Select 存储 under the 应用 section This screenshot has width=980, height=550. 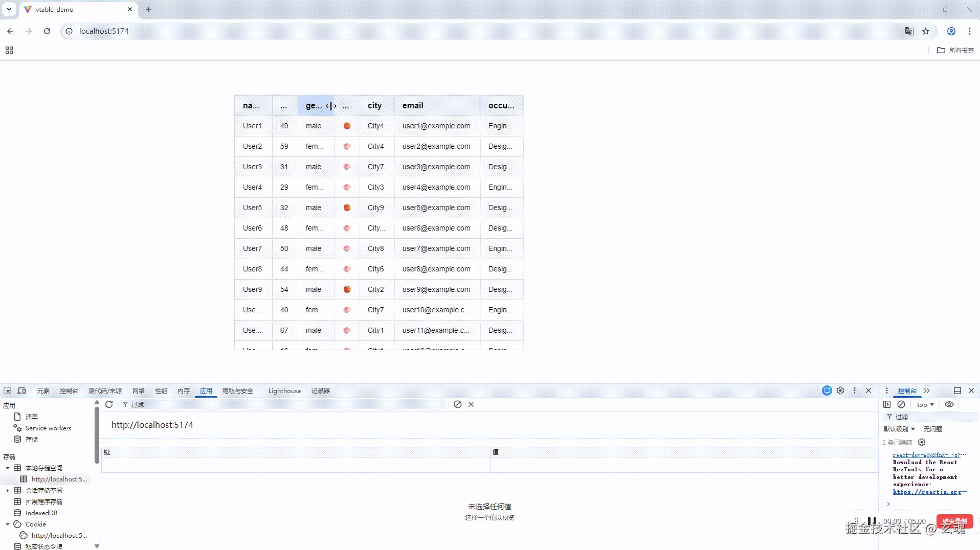[32, 439]
